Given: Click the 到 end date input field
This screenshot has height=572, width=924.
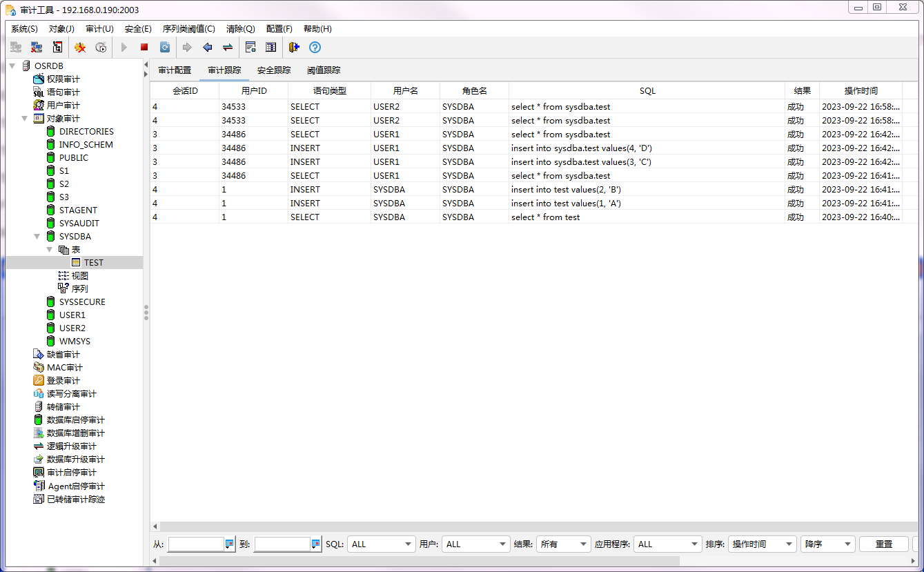Looking at the screenshot, I should pos(282,544).
